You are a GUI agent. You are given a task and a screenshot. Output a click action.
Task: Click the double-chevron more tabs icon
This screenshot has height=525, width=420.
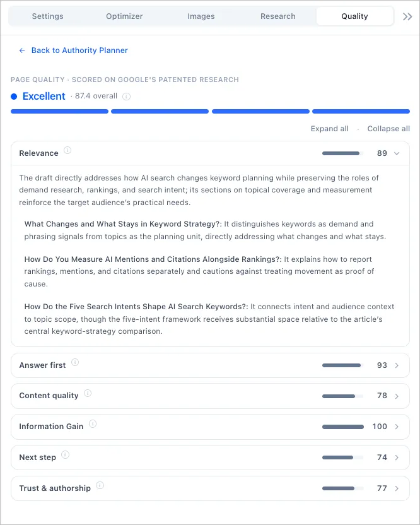coord(407,16)
